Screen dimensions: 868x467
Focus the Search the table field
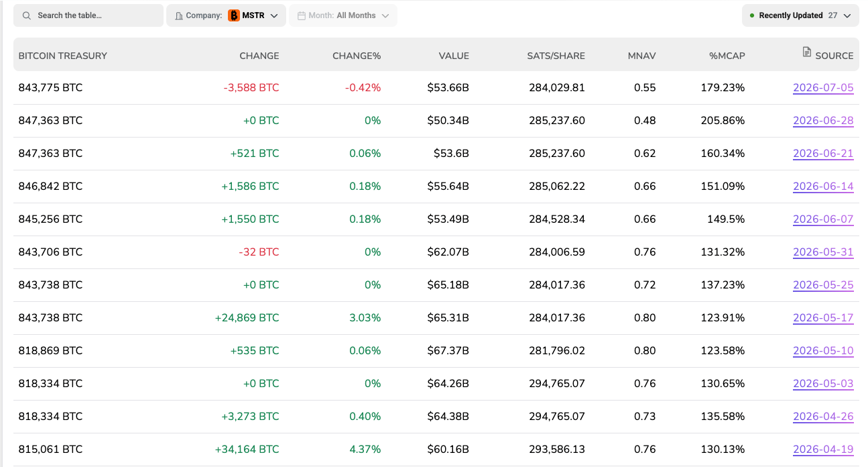88,15
